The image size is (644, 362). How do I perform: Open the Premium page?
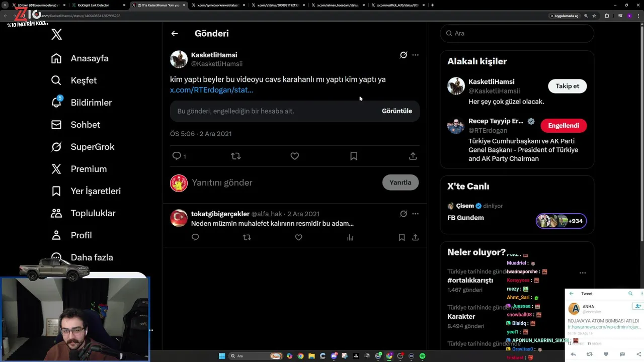pos(79,169)
